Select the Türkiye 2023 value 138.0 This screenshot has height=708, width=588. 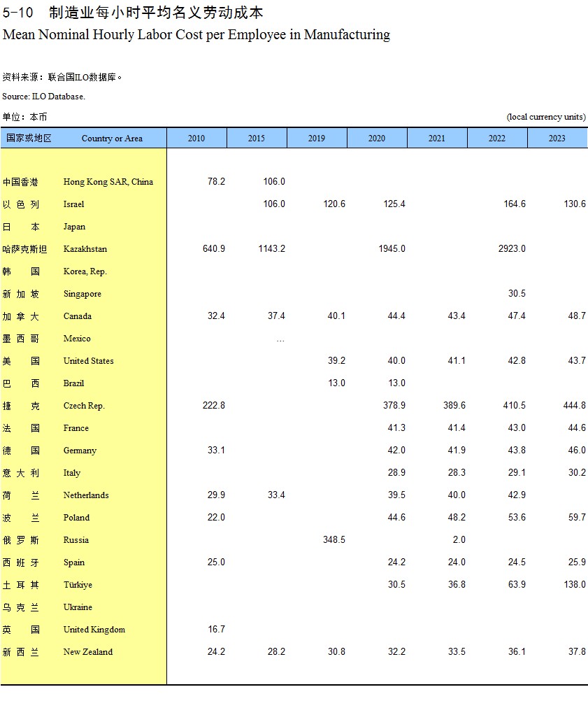pyautogui.click(x=574, y=585)
